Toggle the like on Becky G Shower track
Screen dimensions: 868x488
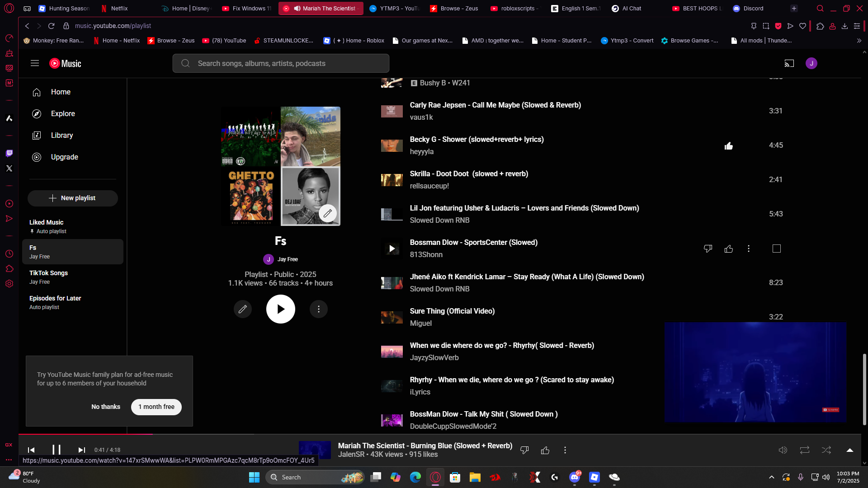(x=729, y=145)
